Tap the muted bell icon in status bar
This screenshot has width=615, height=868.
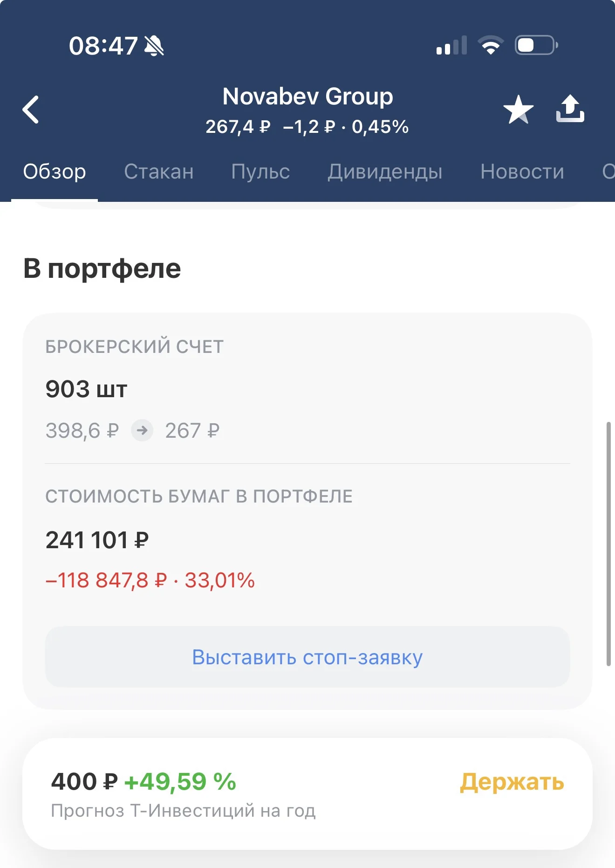point(154,46)
